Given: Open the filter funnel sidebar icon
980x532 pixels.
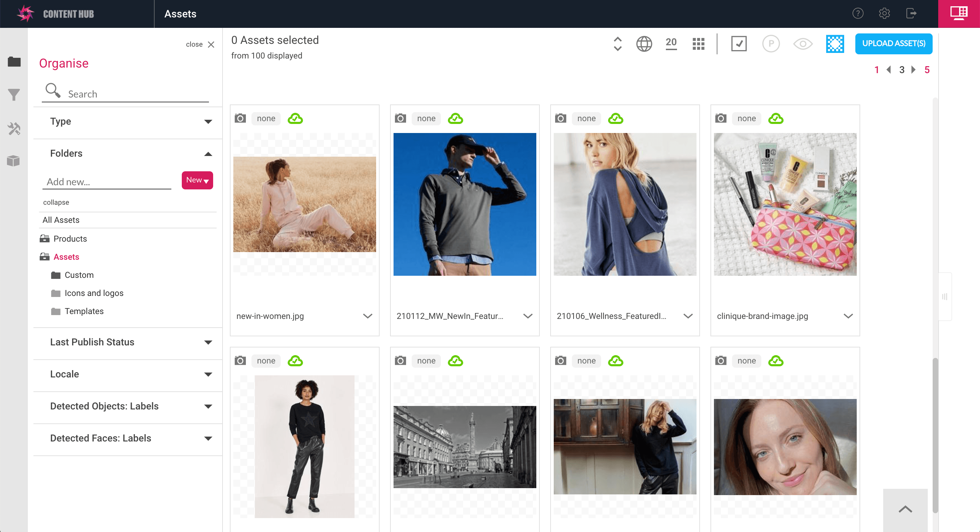Looking at the screenshot, I should tap(14, 94).
